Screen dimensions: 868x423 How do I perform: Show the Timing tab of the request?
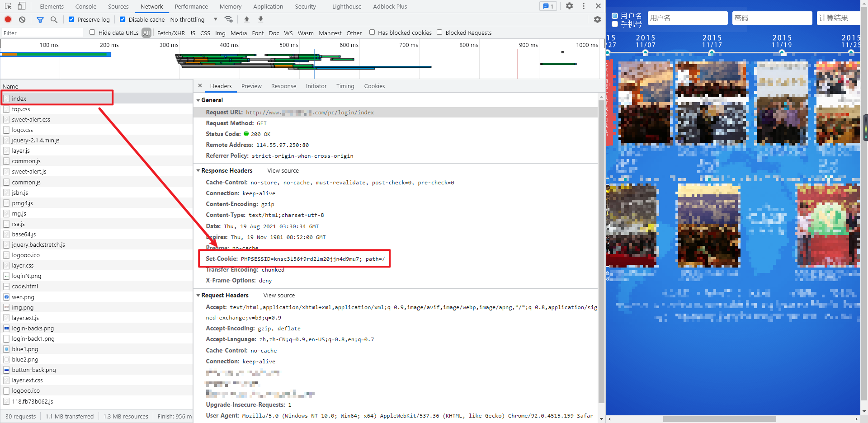345,86
